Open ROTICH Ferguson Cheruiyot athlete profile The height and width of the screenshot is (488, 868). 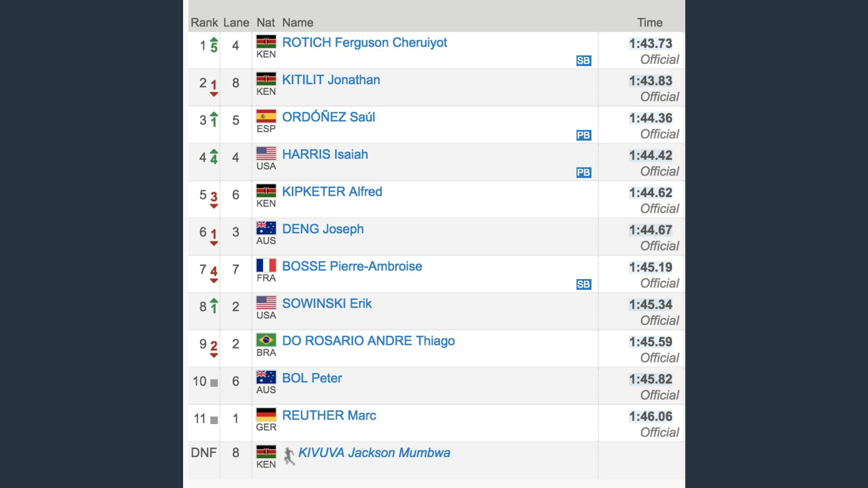365,43
